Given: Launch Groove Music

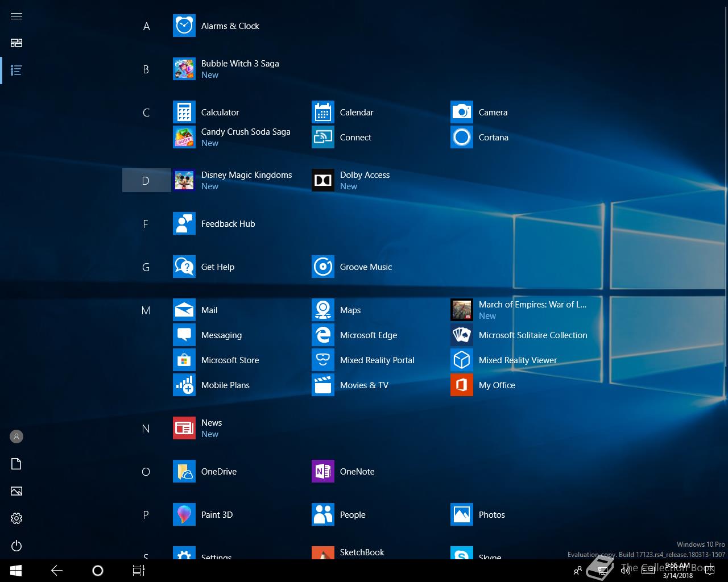Looking at the screenshot, I should [379, 267].
